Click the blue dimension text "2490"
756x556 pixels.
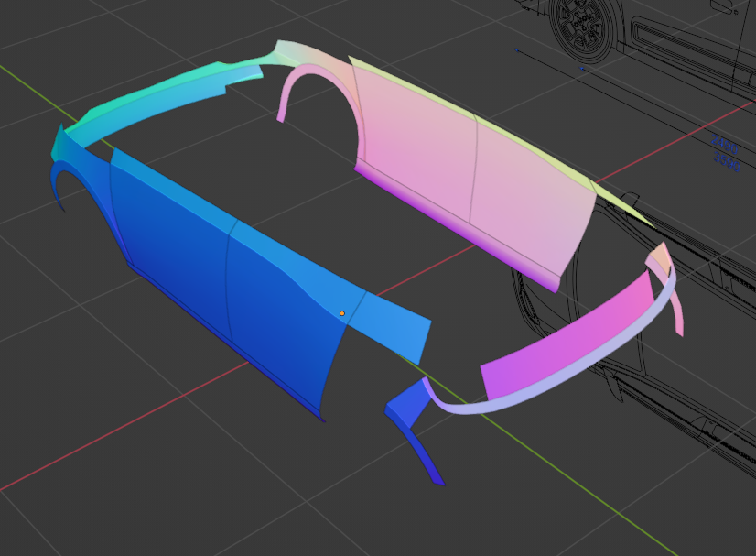tap(724, 145)
